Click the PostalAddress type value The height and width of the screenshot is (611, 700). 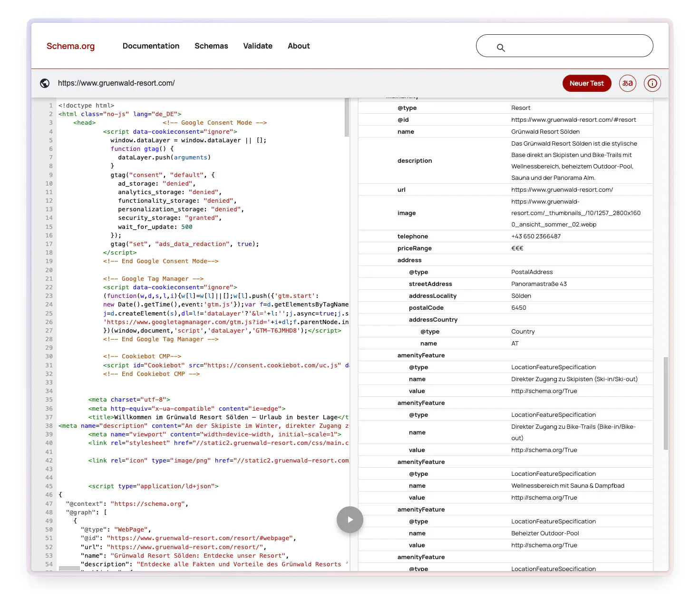(532, 272)
